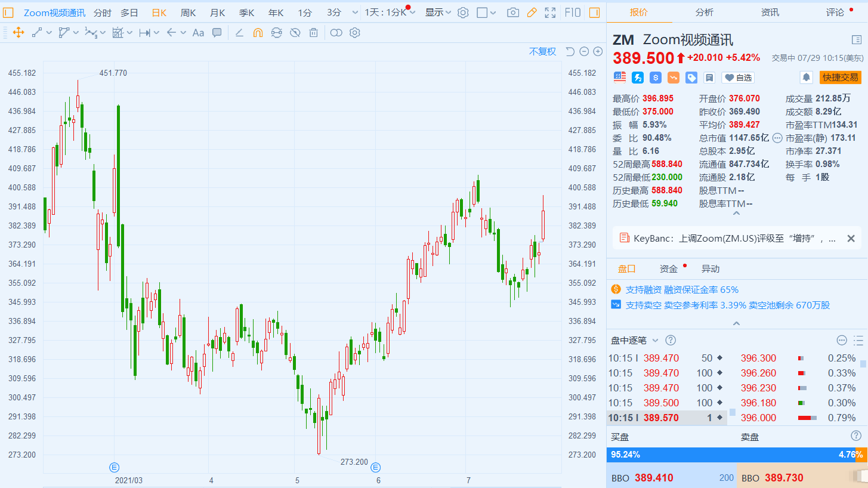Viewport: 868px width, 488px height.
Task: Open help for 盘中逐笔
Action: pyautogui.click(x=671, y=340)
